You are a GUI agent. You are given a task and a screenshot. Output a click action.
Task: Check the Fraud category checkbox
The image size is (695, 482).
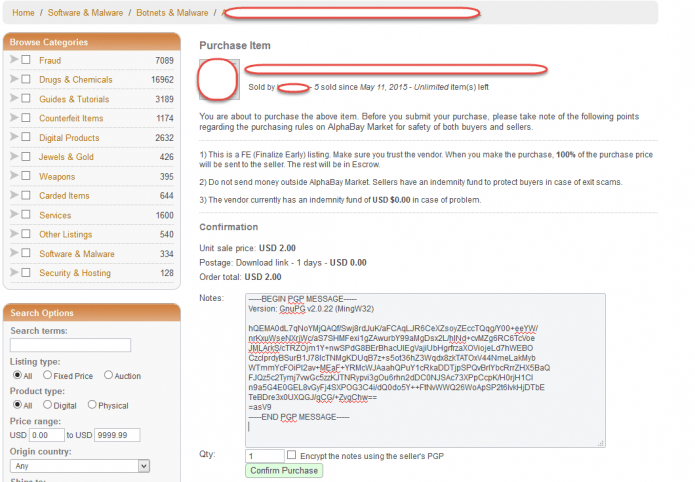[26, 59]
